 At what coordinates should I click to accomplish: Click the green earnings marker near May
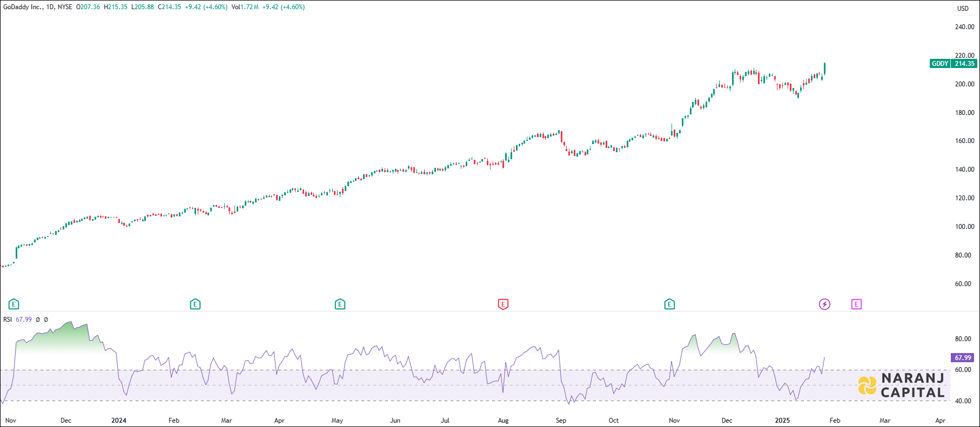click(340, 304)
